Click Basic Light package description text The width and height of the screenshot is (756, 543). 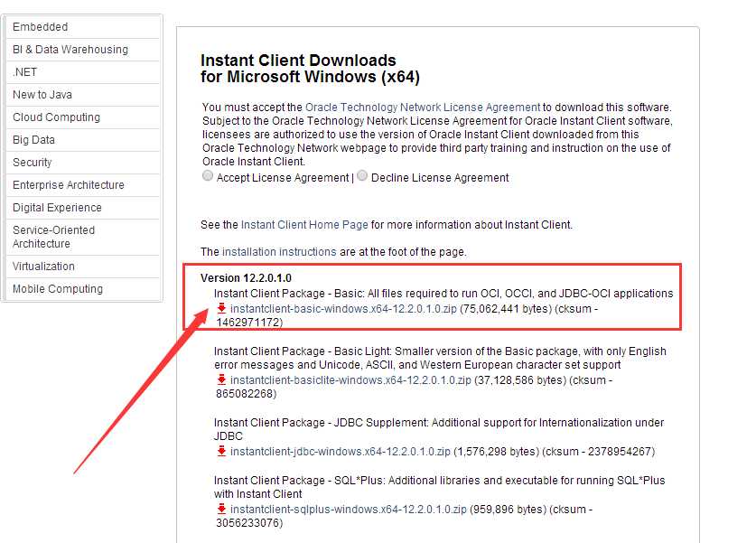(x=440, y=358)
